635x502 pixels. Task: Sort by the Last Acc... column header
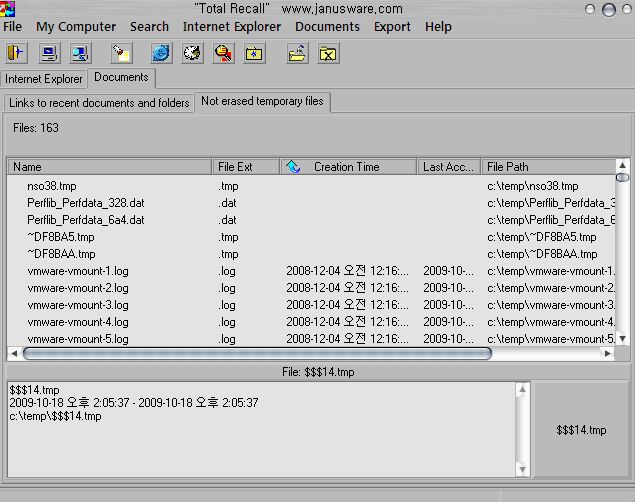coord(449,167)
